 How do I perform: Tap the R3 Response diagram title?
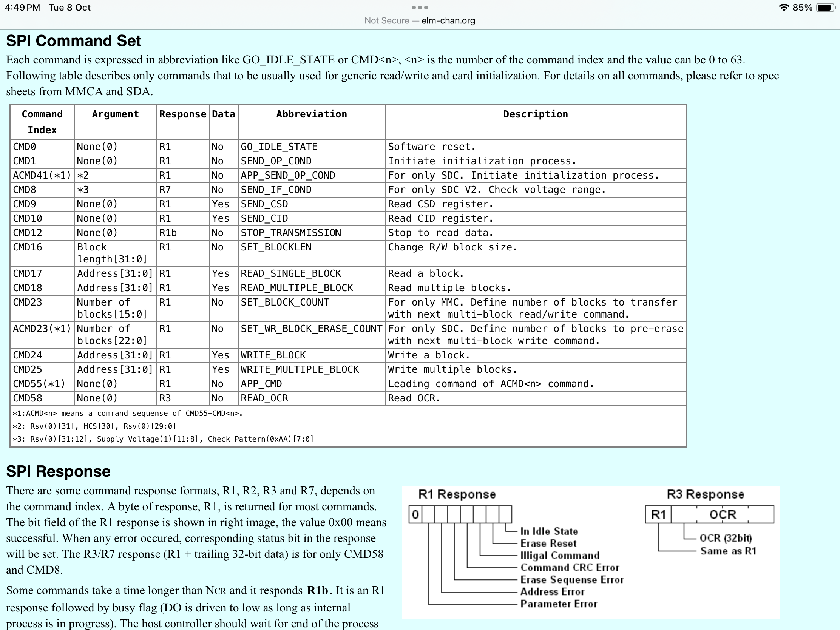(706, 494)
